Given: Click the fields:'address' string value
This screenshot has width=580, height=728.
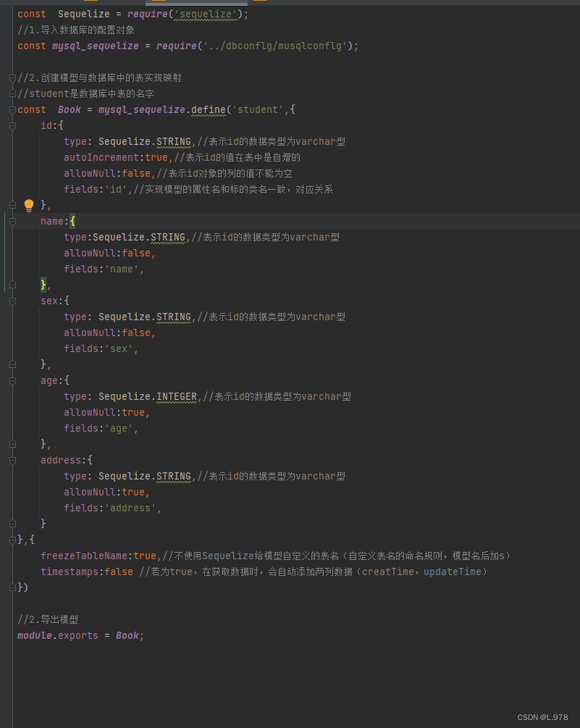Looking at the screenshot, I should click(x=130, y=509).
